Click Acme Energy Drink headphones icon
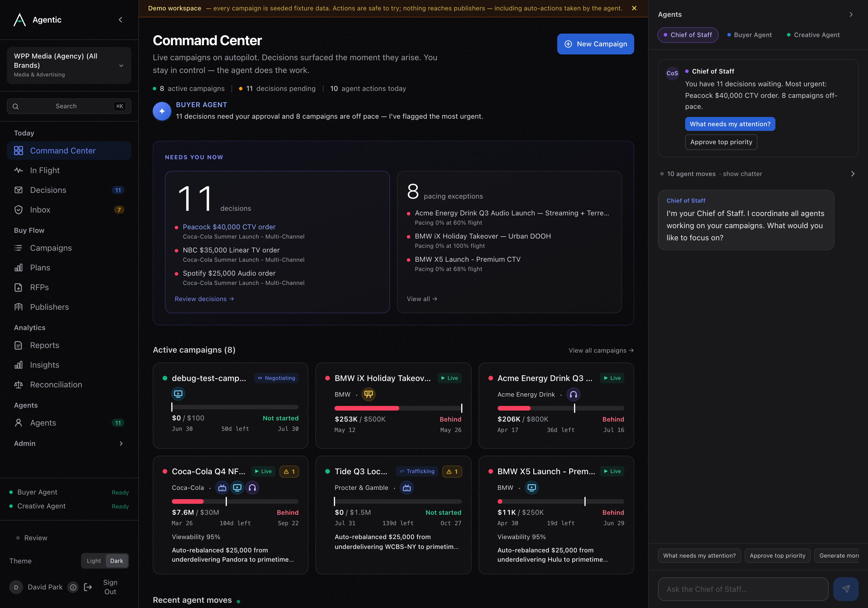The image size is (868, 608). click(x=573, y=394)
